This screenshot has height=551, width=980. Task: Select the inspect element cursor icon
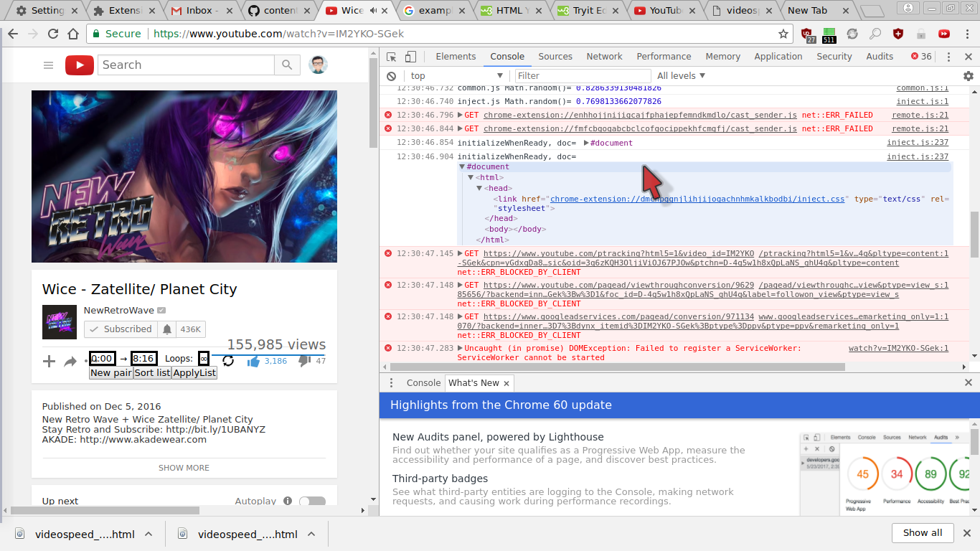(x=391, y=56)
